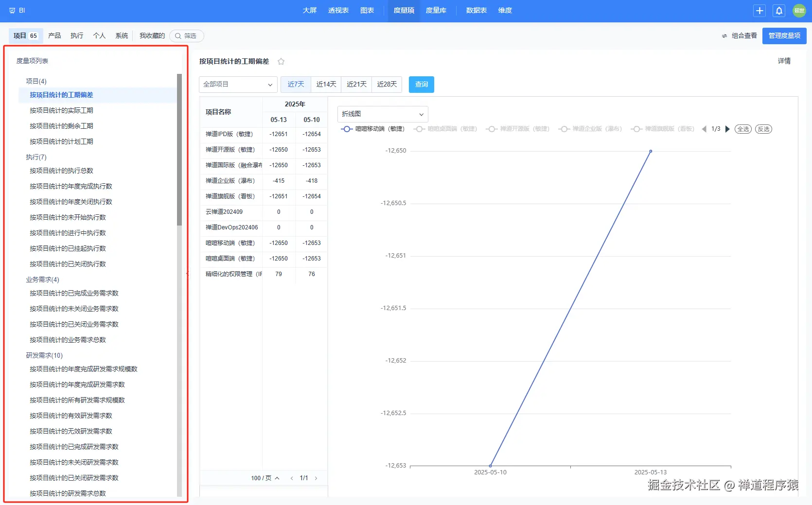Image resolution: width=812 pixels, height=505 pixels.
Task: Select 按项目统计的业务需求总数 in the list
Action: [68, 340]
